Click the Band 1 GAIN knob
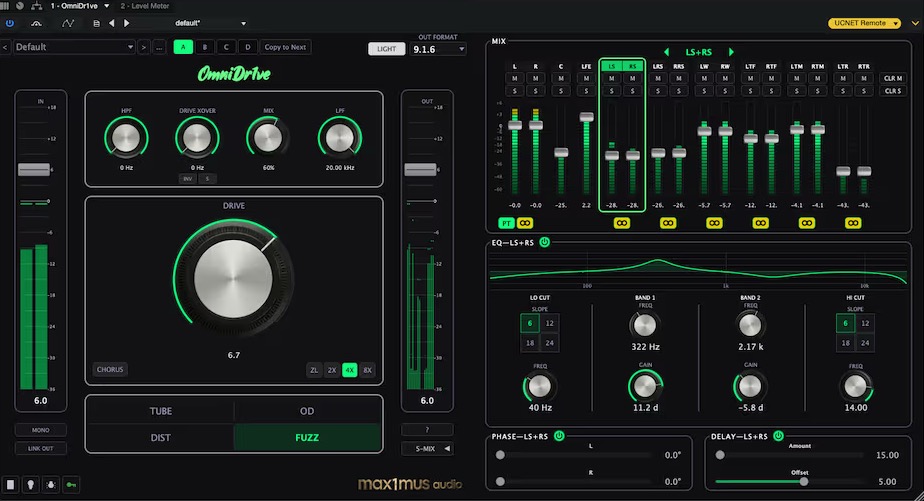This screenshot has width=924, height=501. [645, 387]
